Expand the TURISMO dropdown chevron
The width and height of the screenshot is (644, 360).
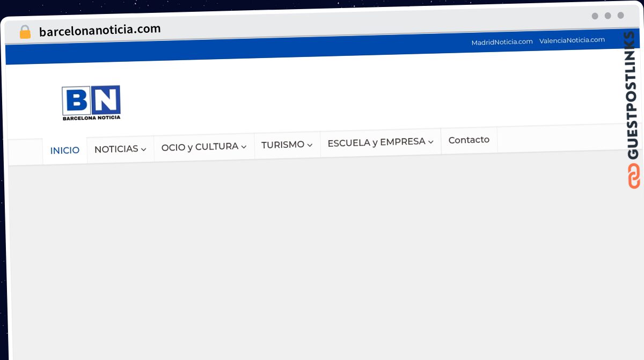(310, 145)
